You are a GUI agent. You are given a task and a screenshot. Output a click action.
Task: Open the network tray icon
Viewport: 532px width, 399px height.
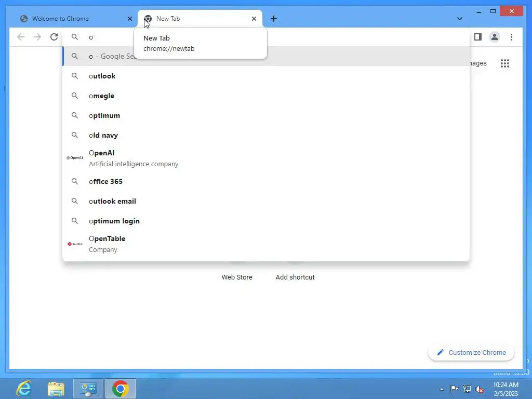(x=467, y=389)
